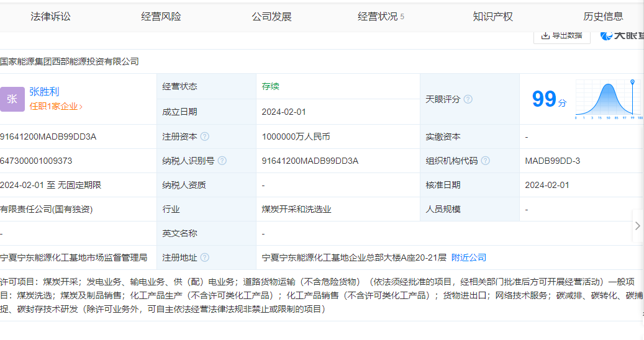Click help icon beside 组织机构代码
Screen dimensions: 644x340
pos(486,161)
